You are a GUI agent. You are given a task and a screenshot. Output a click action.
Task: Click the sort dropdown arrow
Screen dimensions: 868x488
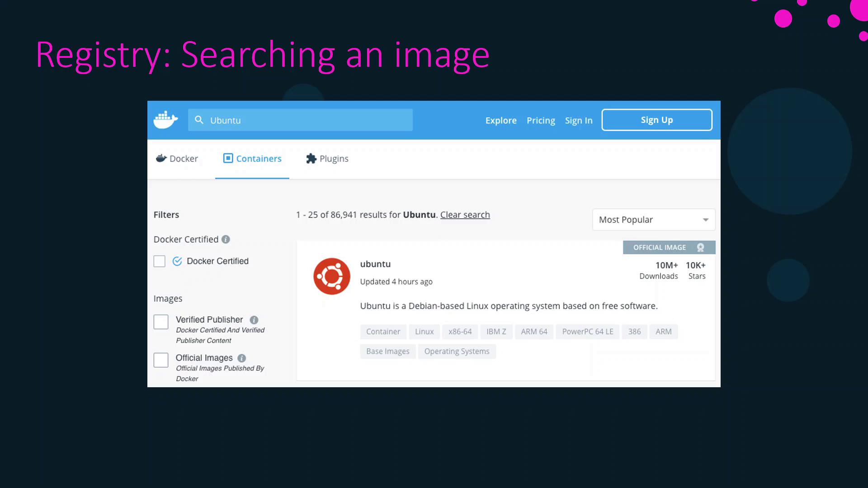705,220
